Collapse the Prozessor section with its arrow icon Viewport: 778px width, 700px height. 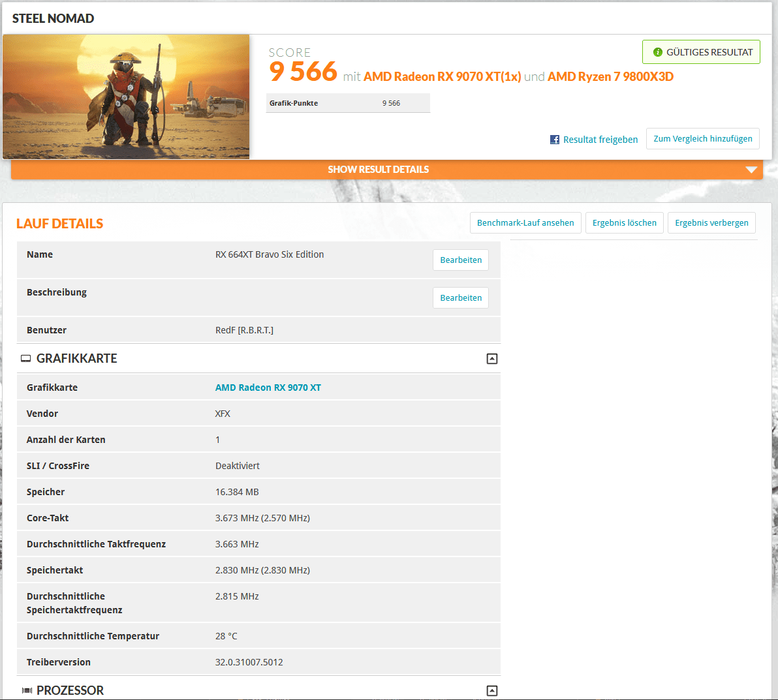(x=491, y=691)
